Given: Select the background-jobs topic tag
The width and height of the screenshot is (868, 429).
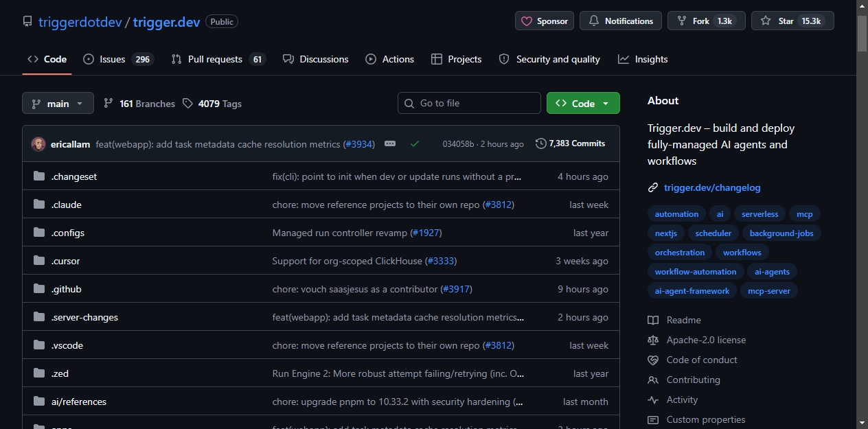Looking at the screenshot, I should [x=781, y=233].
